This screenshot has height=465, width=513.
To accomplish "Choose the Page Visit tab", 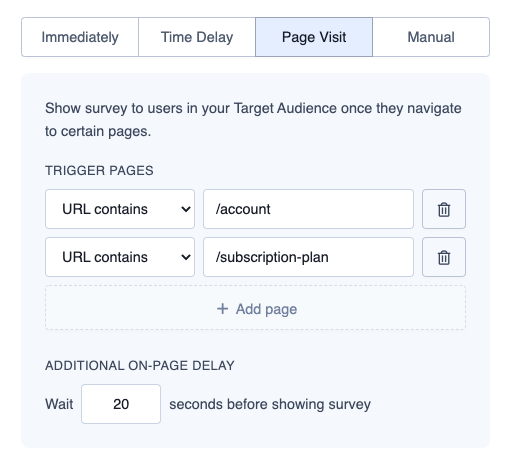I will click(314, 37).
